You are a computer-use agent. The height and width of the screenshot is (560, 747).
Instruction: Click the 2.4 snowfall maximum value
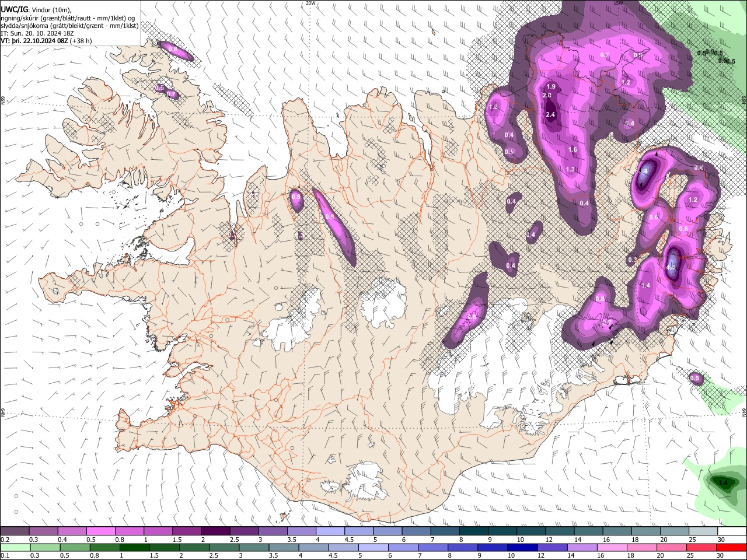550,115
